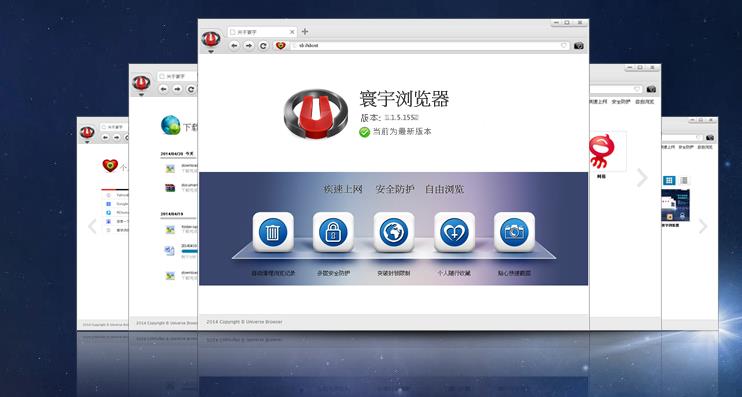Click camera icon in the Weibo thumbnail window
Image resolution: width=742 pixels, height=397 pixels.
(651, 89)
